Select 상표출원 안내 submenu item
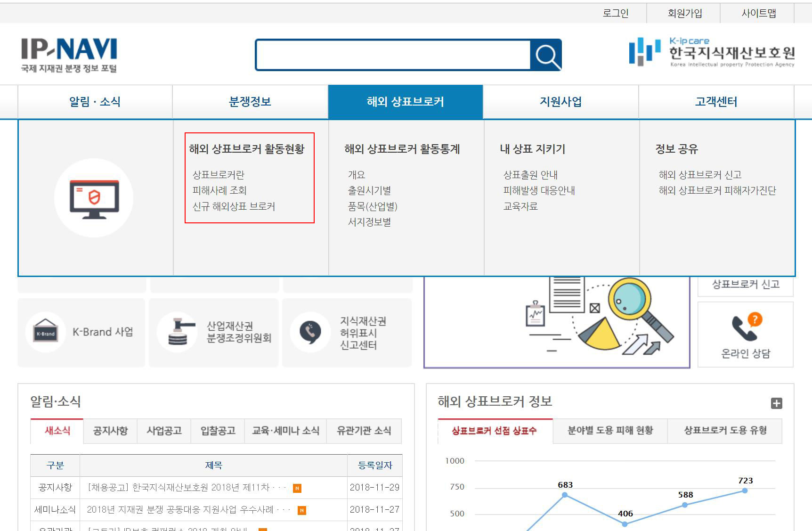Screen dimensions: 812x531 530,175
